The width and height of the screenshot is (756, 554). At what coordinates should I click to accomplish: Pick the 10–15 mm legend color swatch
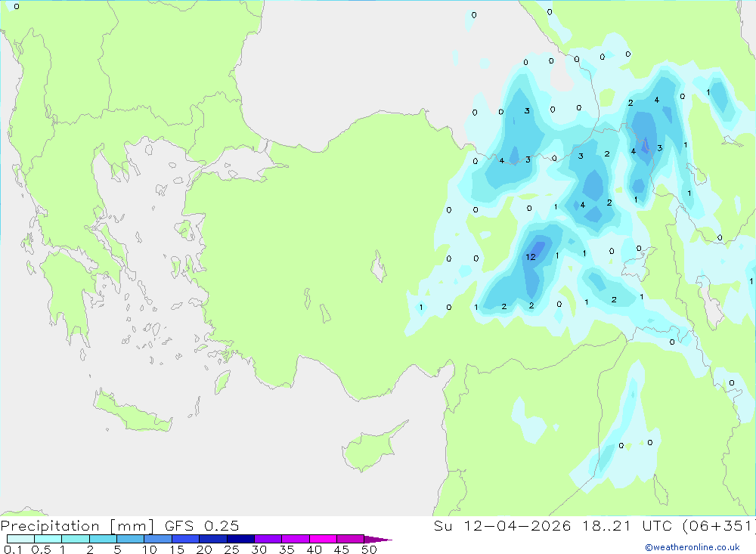[x=158, y=539]
